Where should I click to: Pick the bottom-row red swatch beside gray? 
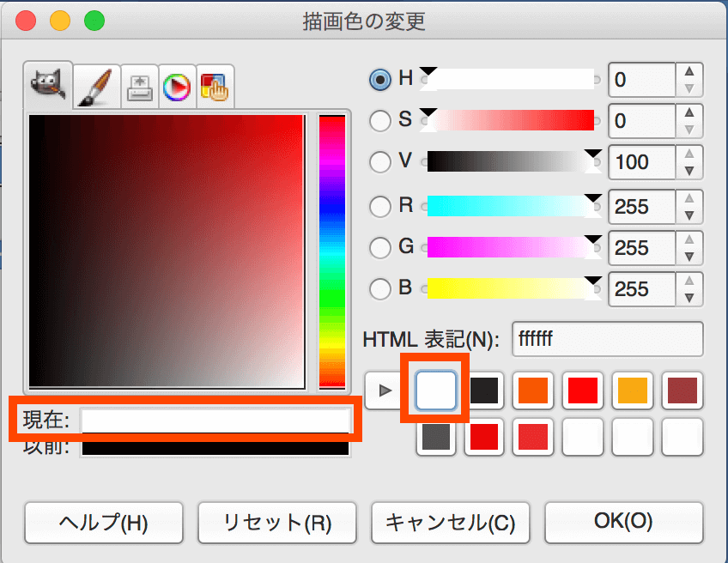[x=484, y=437]
